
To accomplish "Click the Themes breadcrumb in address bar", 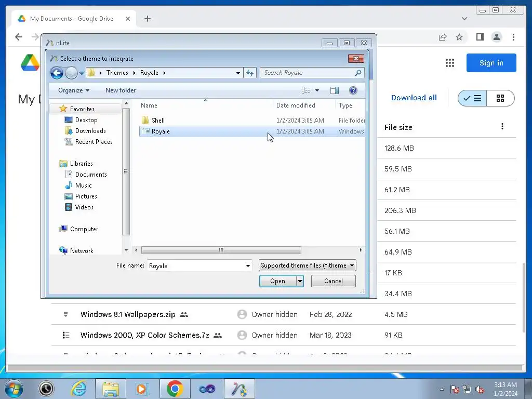I will tap(117, 73).
